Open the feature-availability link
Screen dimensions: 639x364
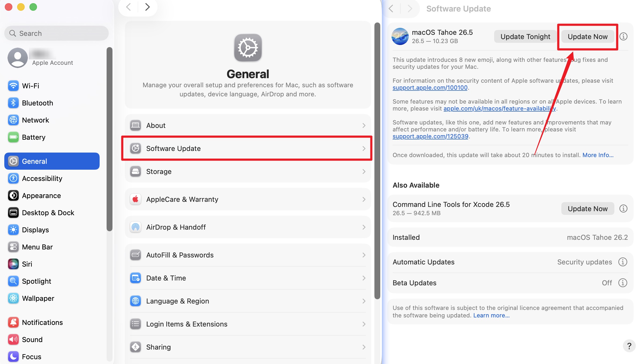(x=499, y=108)
